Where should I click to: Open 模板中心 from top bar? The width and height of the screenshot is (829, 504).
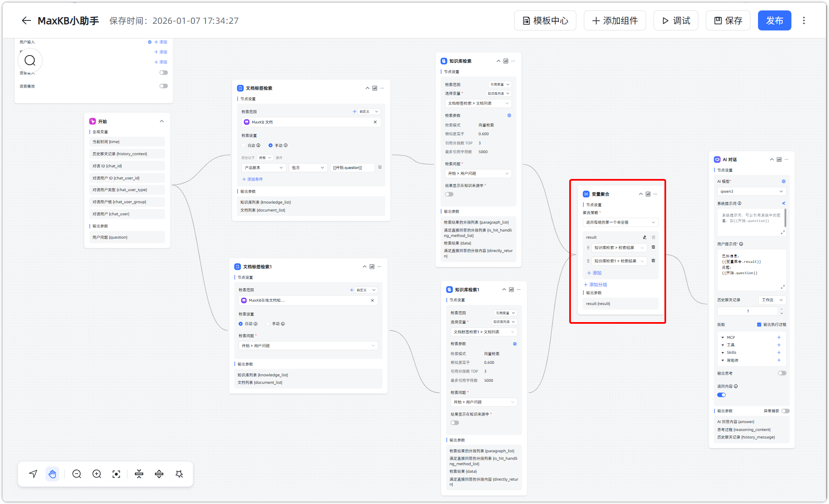tap(545, 20)
